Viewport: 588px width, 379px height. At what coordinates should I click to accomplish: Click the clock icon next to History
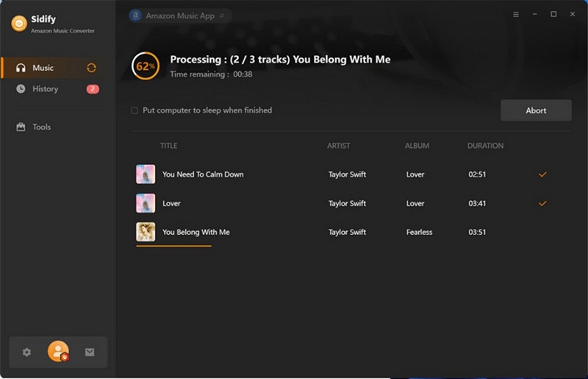[x=21, y=89]
